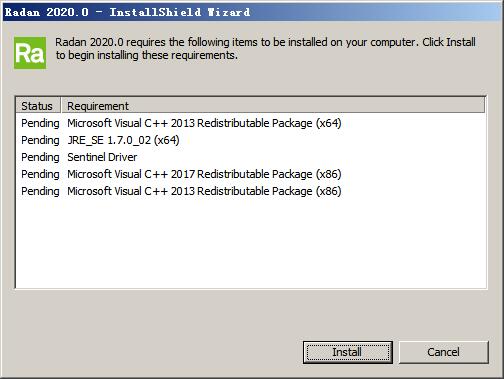Click the Requirement column header
The image size is (504, 379).
[x=98, y=106]
